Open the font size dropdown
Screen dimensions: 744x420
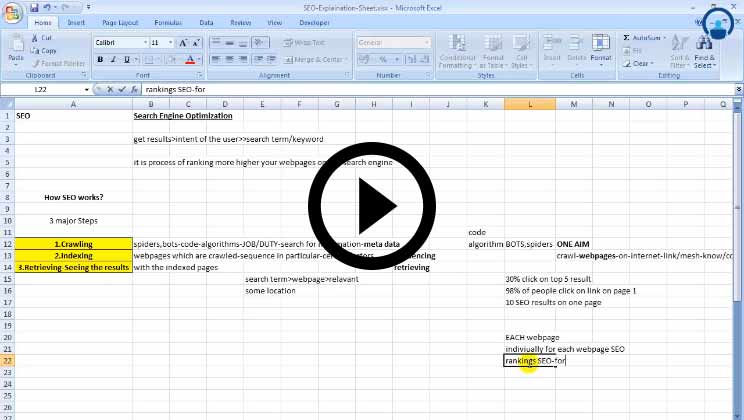169,43
